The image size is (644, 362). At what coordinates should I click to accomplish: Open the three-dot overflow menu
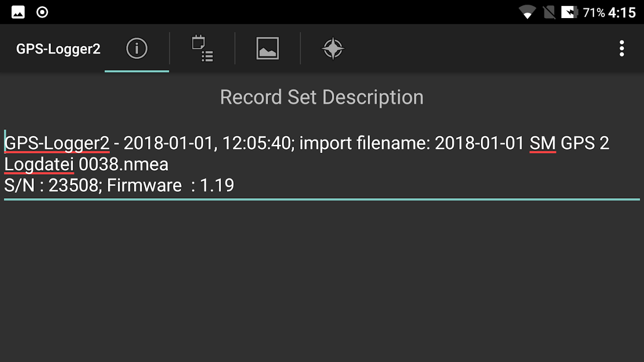[x=622, y=48]
